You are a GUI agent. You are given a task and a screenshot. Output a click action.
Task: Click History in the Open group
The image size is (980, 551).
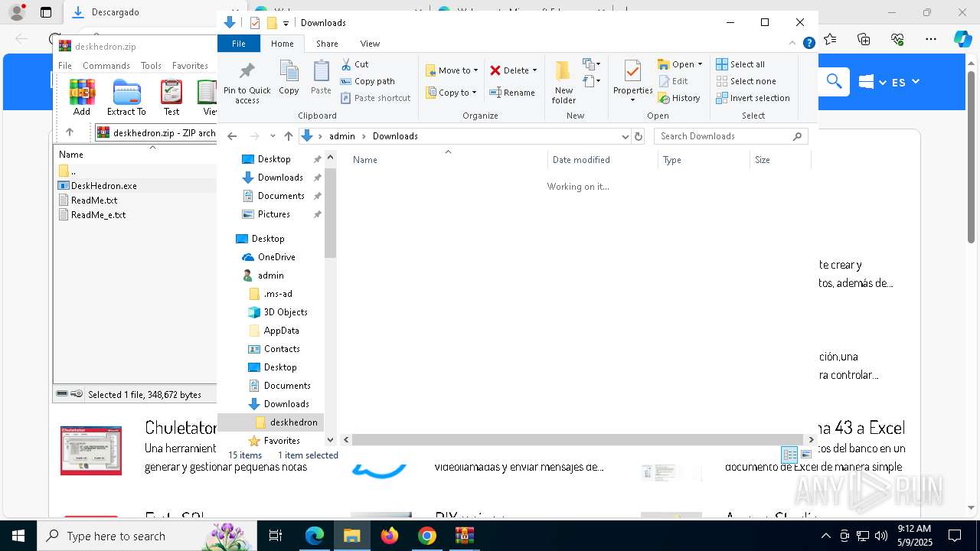click(x=679, y=98)
